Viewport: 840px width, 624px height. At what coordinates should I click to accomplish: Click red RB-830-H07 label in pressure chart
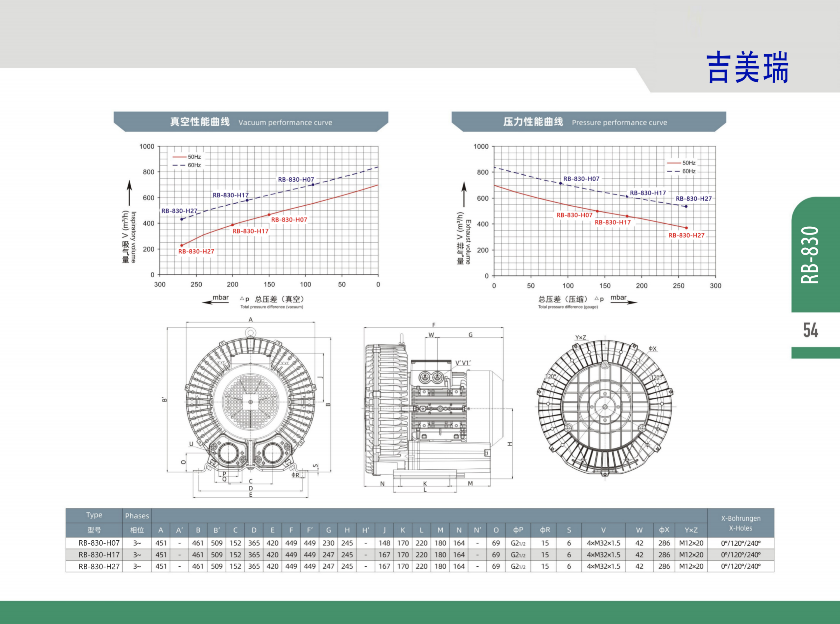coord(574,215)
